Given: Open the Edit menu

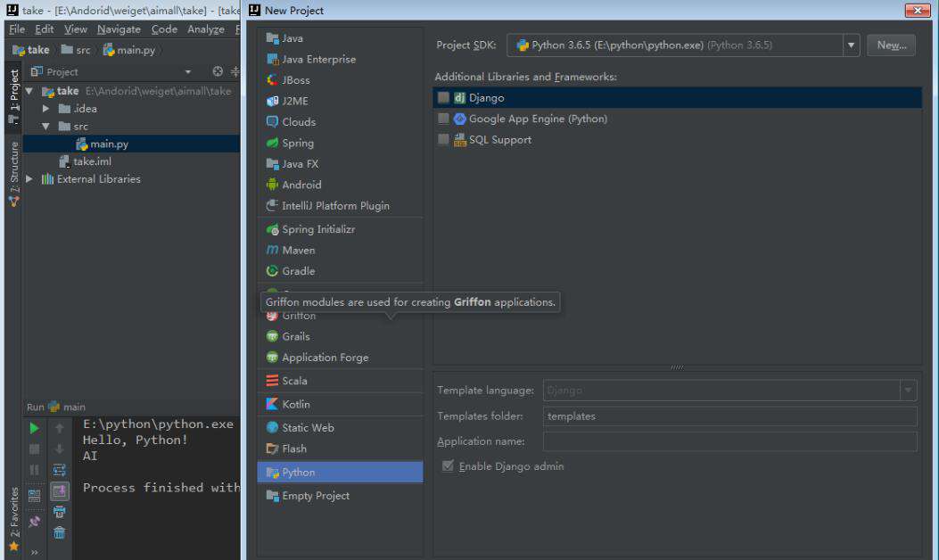Looking at the screenshot, I should 45,29.
